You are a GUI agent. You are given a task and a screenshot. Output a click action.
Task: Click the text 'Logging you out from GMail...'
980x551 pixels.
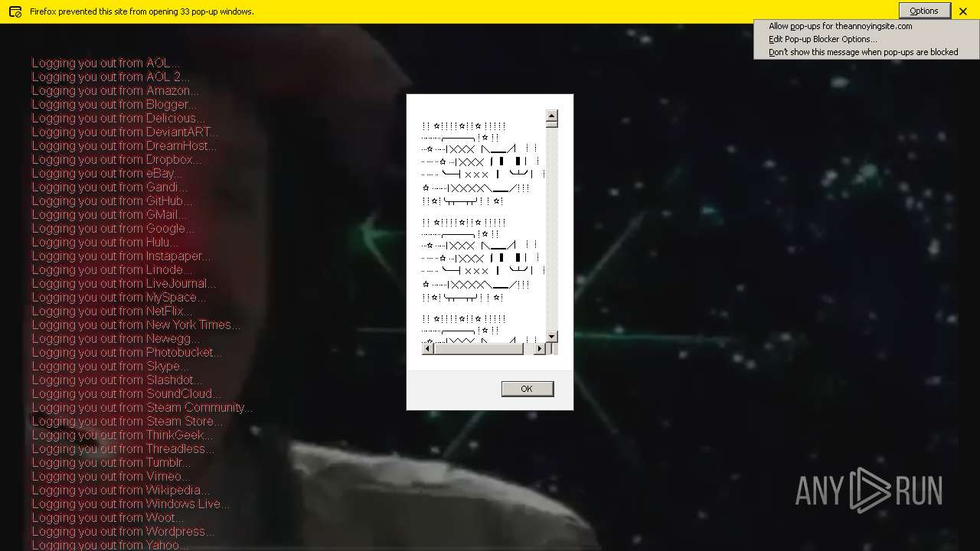point(109,214)
